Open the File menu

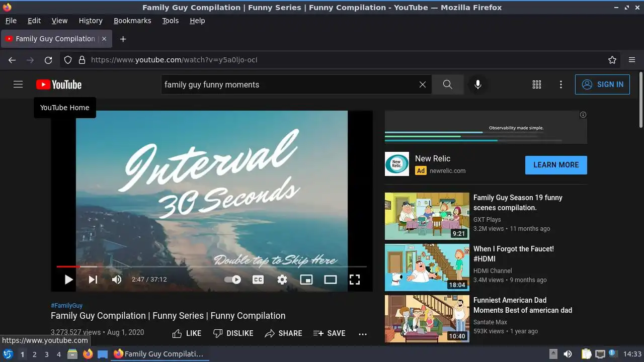point(11,21)
